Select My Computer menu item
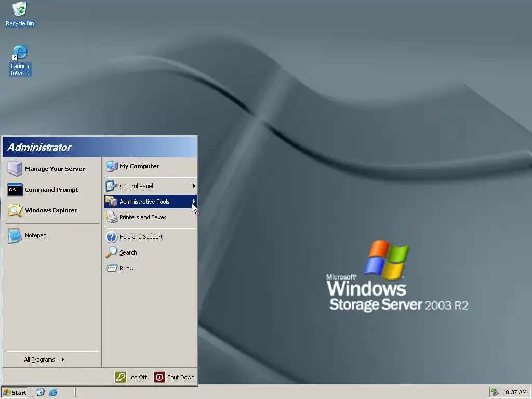532x399 pixels. [151, 166]
